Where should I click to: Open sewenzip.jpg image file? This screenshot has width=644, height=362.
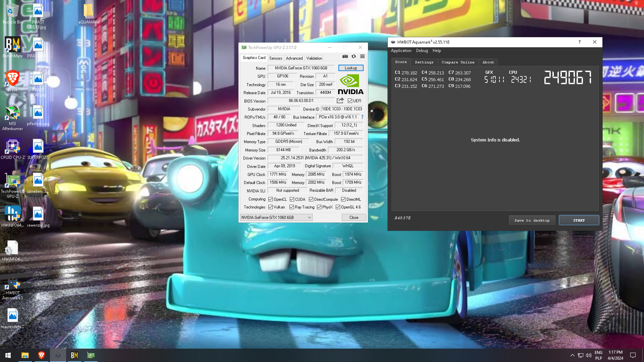click(38, 217)
